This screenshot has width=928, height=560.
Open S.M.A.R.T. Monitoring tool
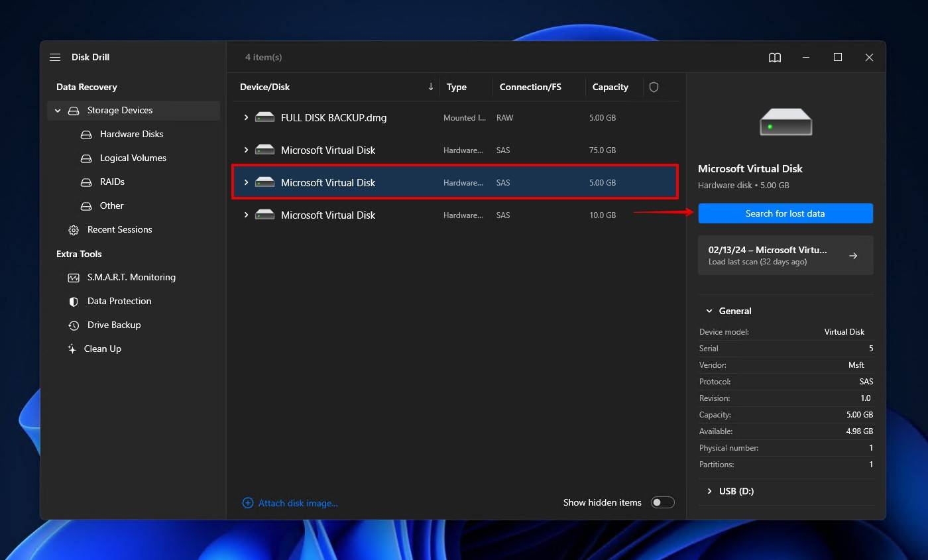(x=131, y=277)
